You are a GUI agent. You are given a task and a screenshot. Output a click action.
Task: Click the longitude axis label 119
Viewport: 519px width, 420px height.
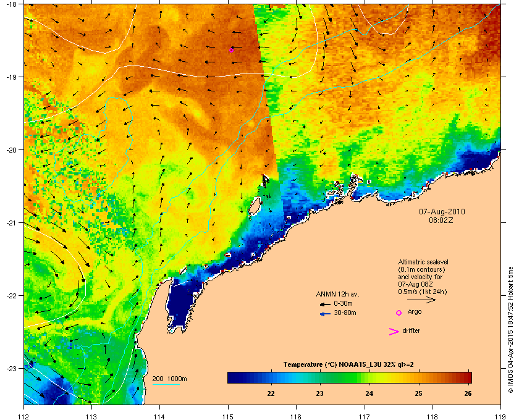pos(500,416)
